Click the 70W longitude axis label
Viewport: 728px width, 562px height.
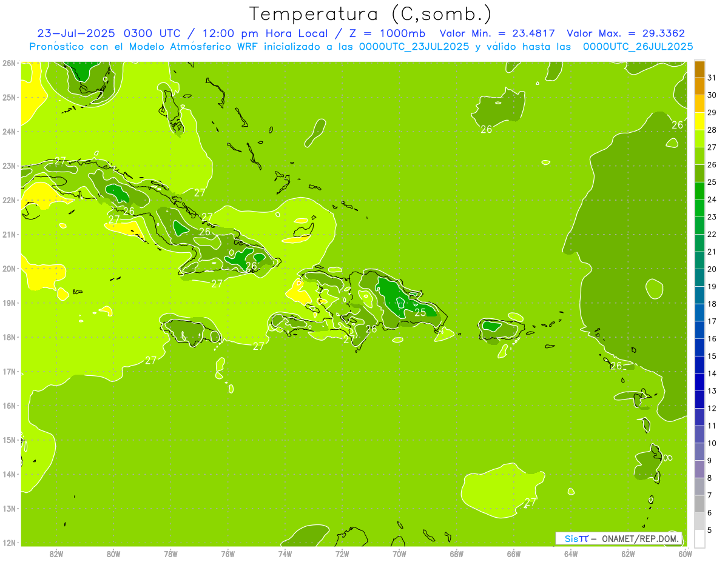click(x=399, y=554)
